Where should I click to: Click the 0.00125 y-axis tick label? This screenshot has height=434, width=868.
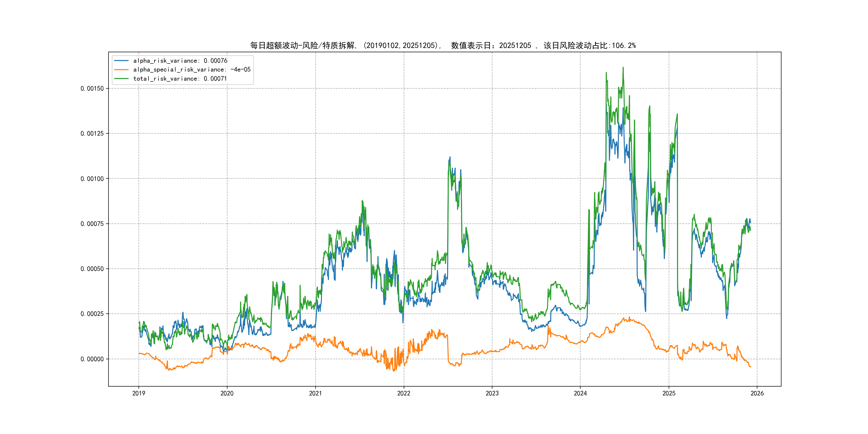click(x=92, y=134)
